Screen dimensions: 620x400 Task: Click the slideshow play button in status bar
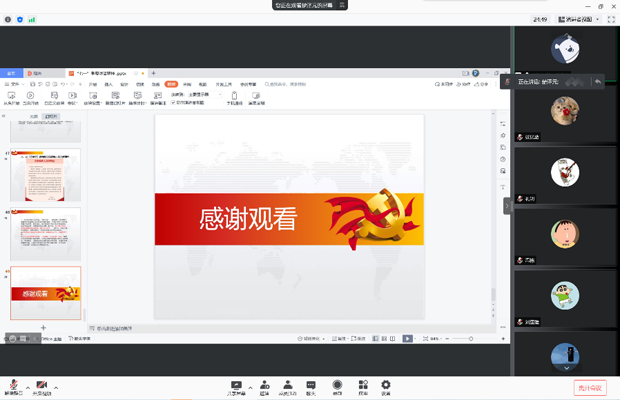[x=407, y=339]
